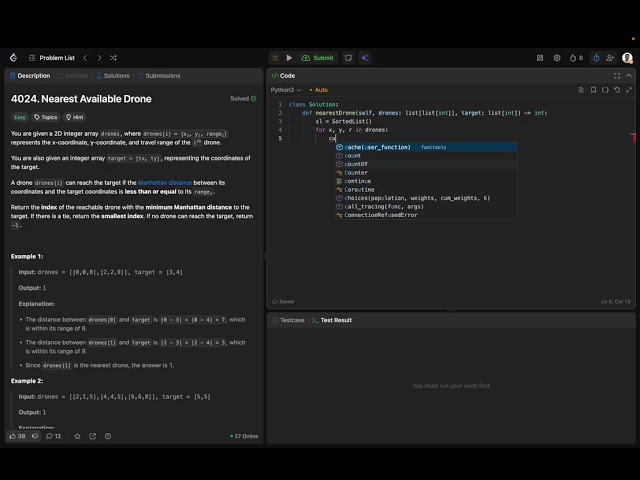The height and width of the screenshot is (480, 640).
Task: Click code line 3 sl = SortedList()
Action: click(x=344, y=121)
